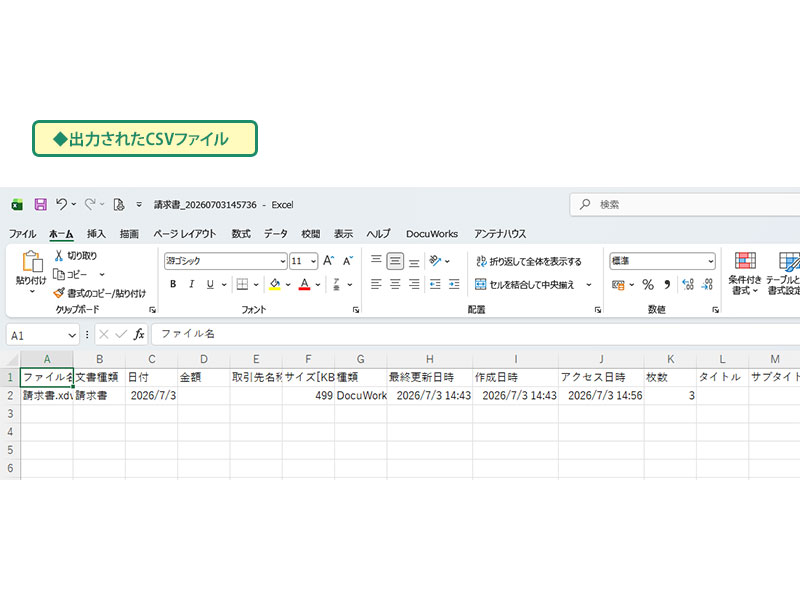Open Paste options dropdown arrow
Screen dimensions: 800x600
point(32,291)
